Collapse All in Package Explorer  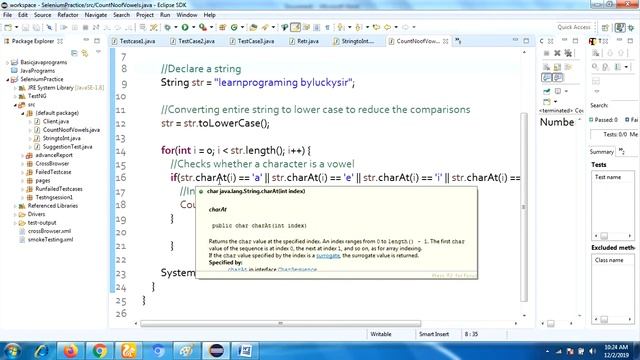click(74, 53)
